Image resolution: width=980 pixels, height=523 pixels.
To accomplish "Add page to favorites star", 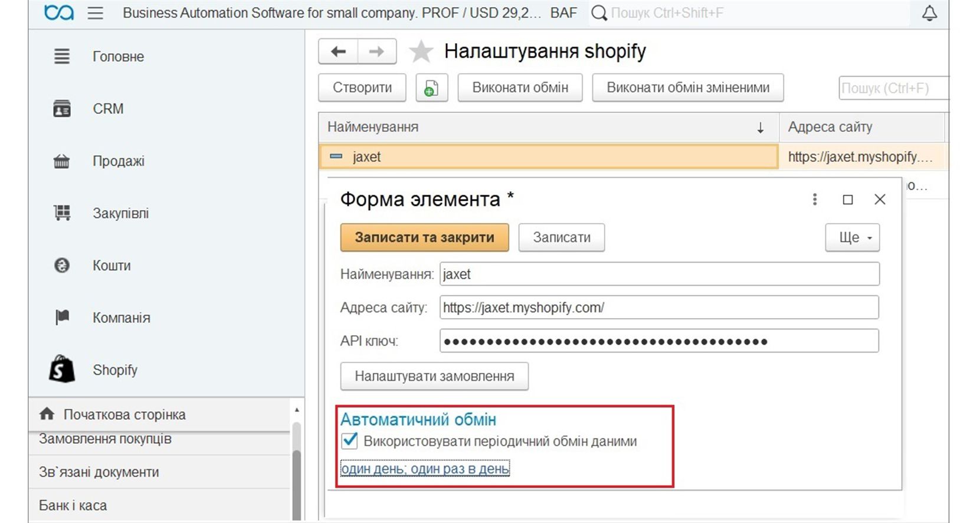I will pyautogui.click(x=421, y=52).
